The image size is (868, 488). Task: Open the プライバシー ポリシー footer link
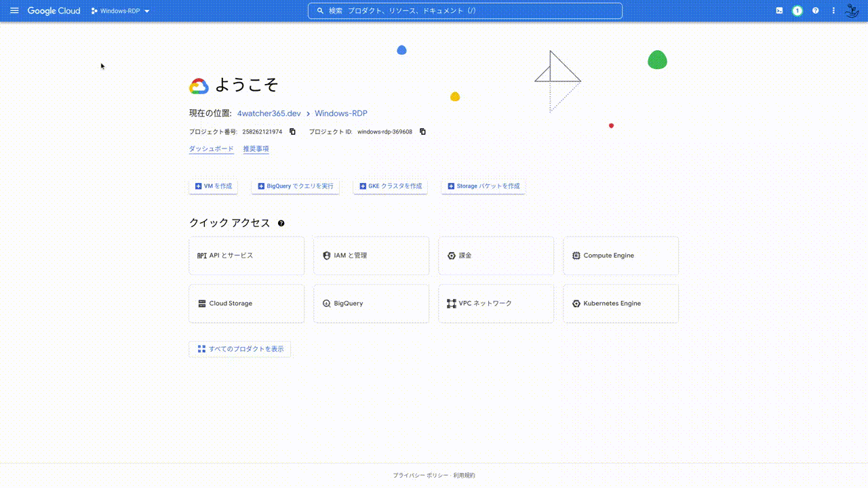click(x=420, y=476)
